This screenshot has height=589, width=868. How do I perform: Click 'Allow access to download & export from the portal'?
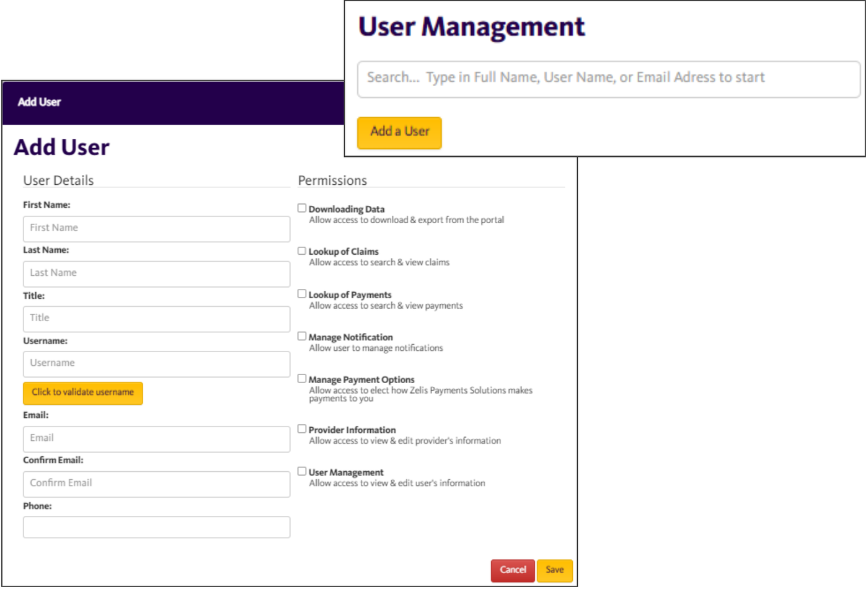click(x=407, y=220)
